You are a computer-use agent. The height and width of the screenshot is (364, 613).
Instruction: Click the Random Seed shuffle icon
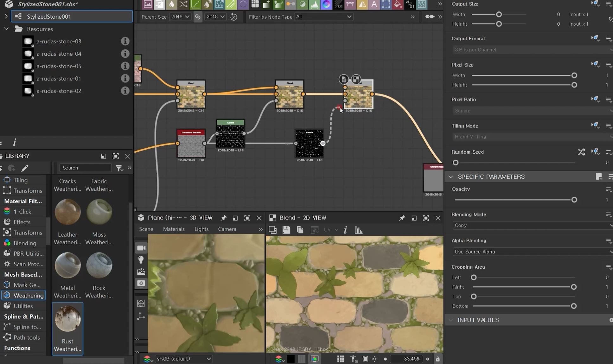[x=581, y=152]
